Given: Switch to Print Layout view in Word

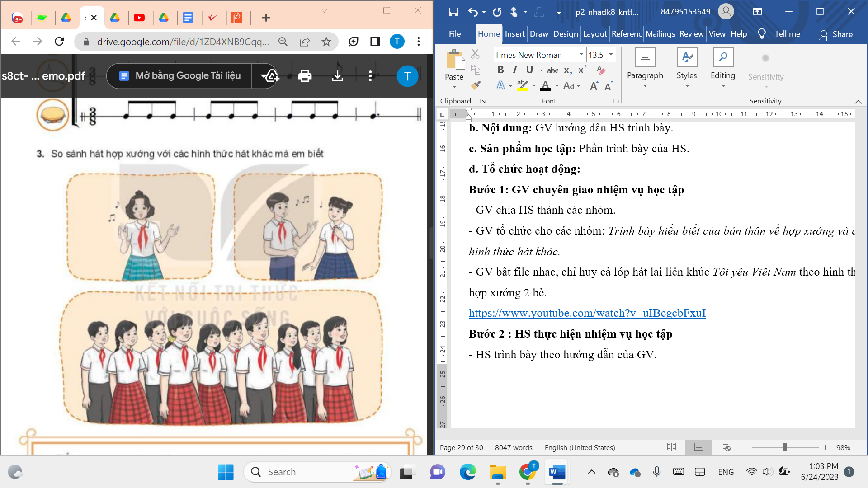Looking at the screenshot, I should 698,447.
